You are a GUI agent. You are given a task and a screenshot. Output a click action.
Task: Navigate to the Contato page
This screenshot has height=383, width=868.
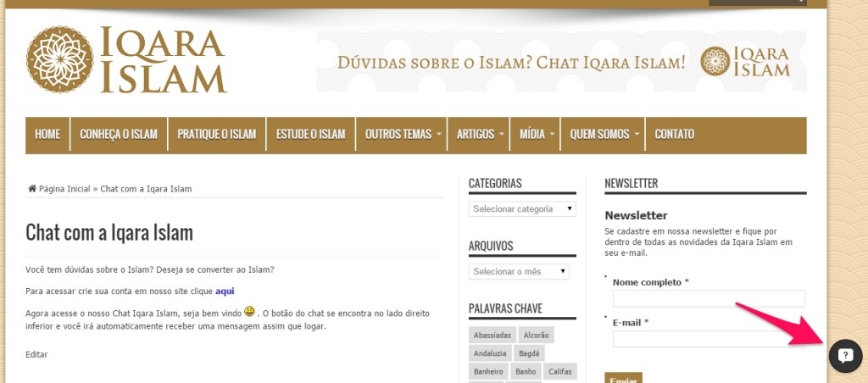coord(674,135)
